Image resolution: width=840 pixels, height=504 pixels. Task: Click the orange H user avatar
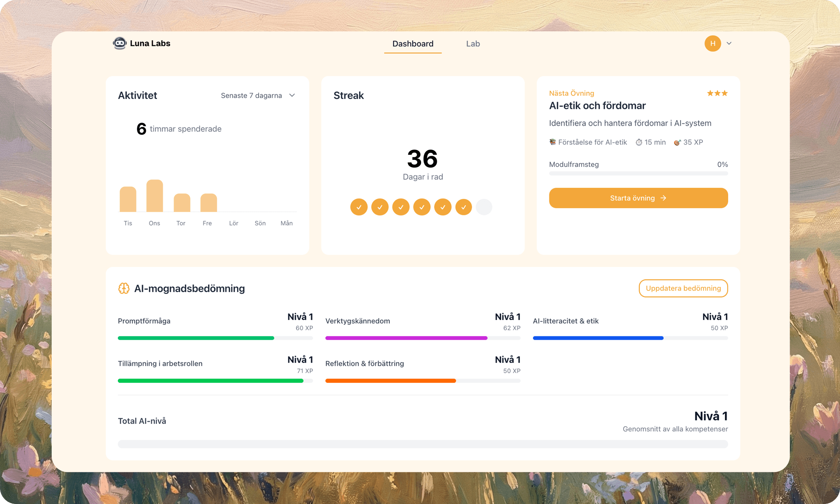coord(713,44)
